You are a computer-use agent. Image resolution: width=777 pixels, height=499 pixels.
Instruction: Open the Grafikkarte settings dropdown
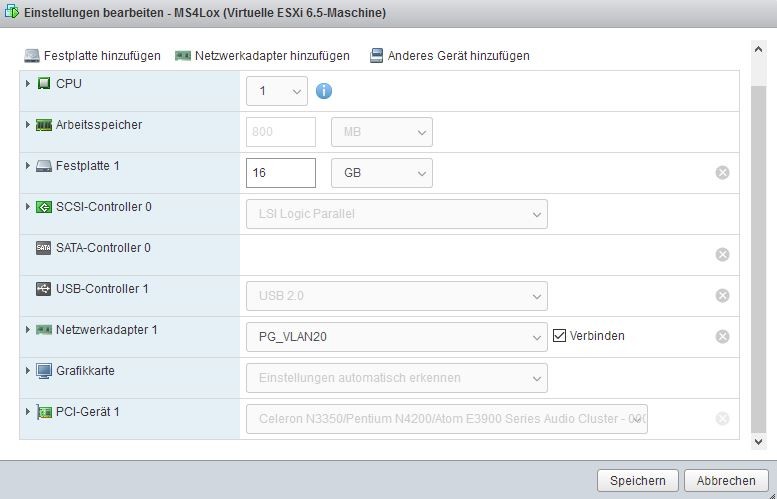[396, 378]
